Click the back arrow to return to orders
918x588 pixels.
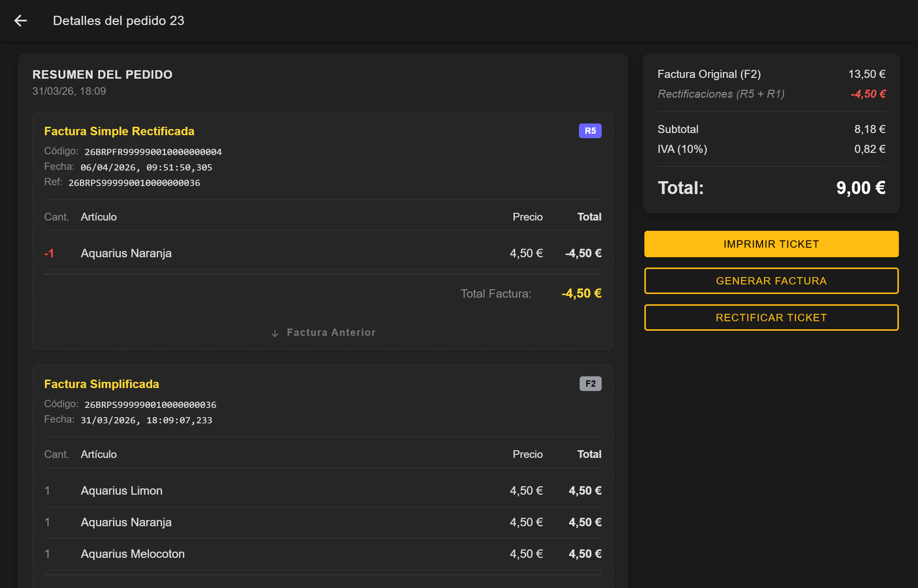pos(20,20)
